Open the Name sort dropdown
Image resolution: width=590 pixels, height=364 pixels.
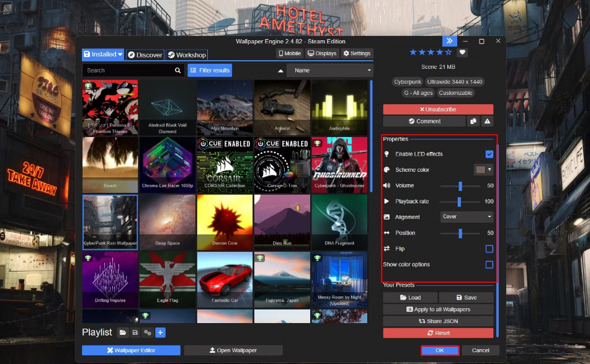[329, 70]
